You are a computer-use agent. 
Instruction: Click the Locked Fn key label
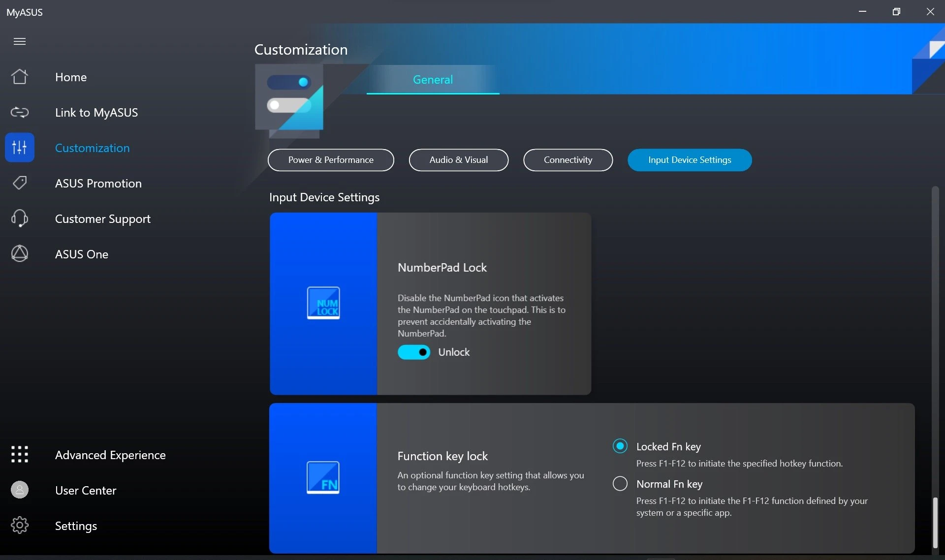[668, 446]
